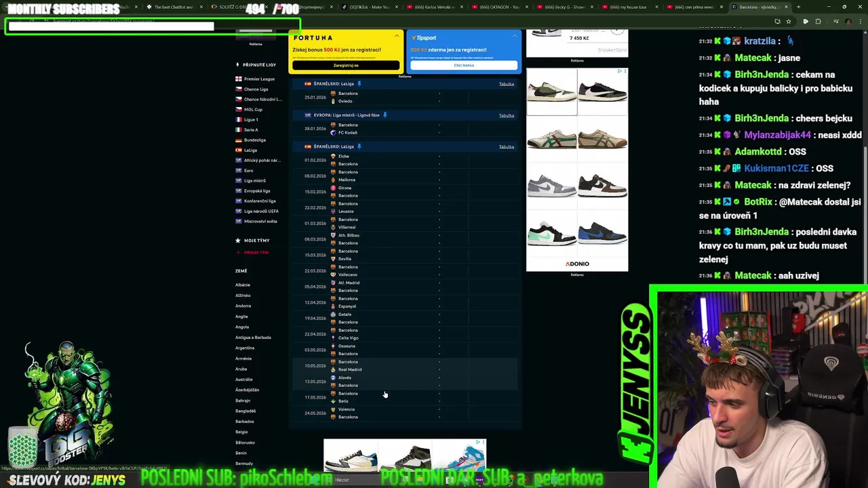Select MOL Cup in pinned leagues
The height and width of the screenshot is (488, 868).
(253, 109)
